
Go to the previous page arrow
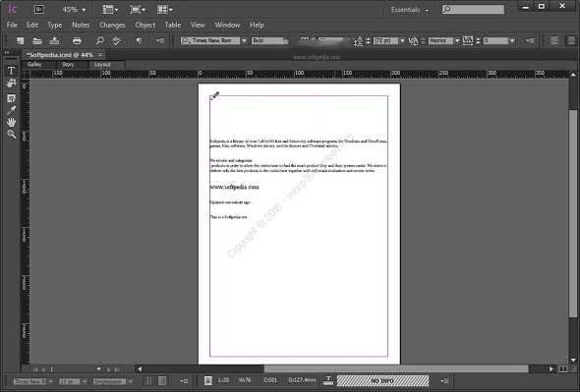pos(43,369)
